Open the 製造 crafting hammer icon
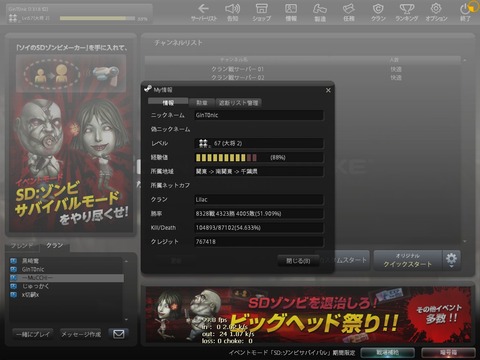 320,13
